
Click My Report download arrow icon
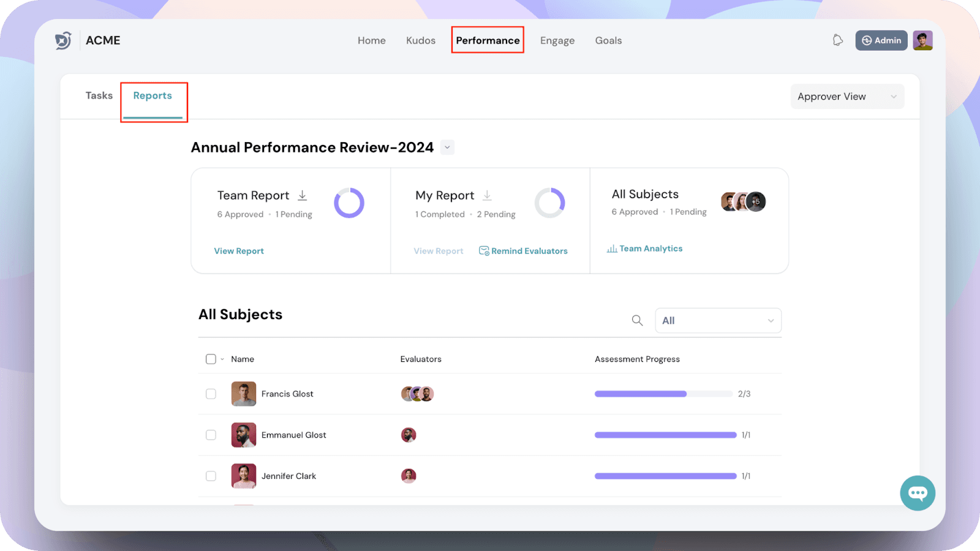[487, 195]
